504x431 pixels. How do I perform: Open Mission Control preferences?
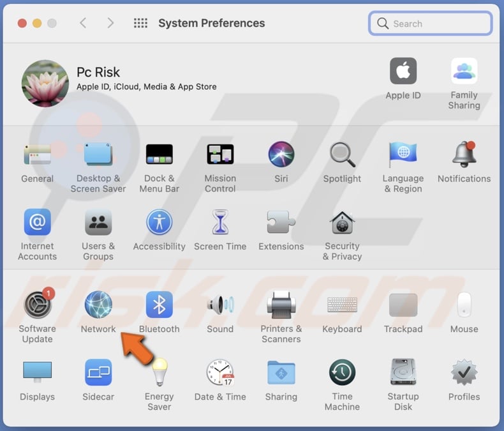coord(220,155)
